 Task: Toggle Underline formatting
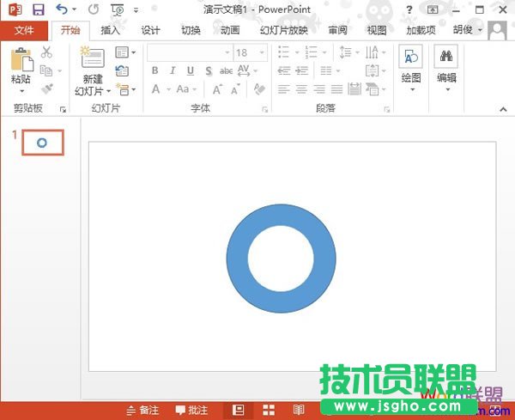[x=191, y=70]
